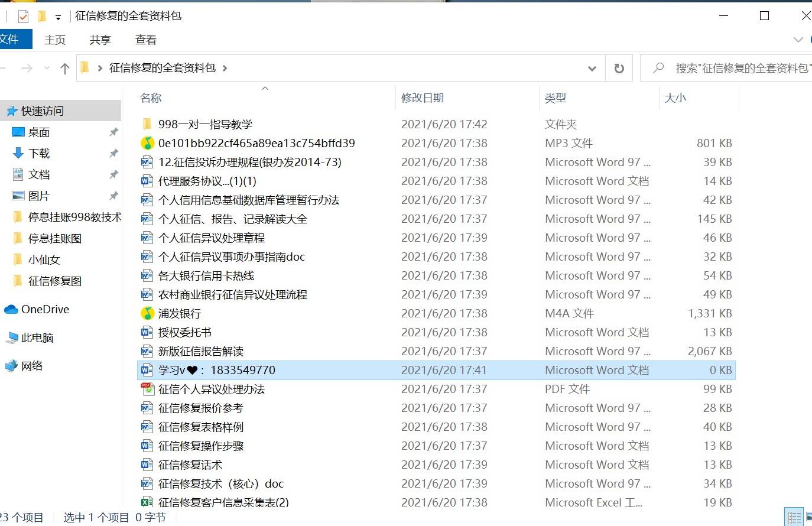Open the 文件 menu

[x=10, y=39]
